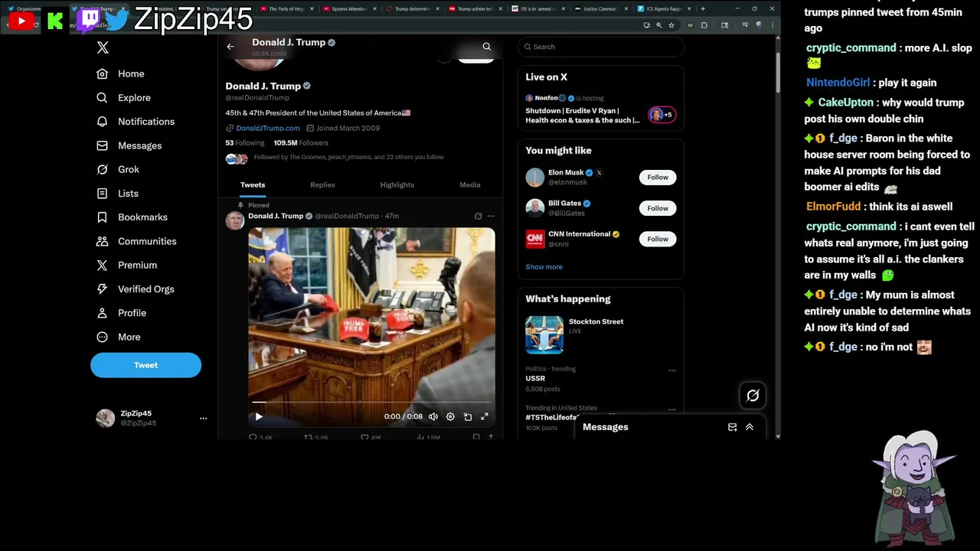Click the blue Tweet button
The width and height of the screenshot is (980, 551).
pos(145,365)
